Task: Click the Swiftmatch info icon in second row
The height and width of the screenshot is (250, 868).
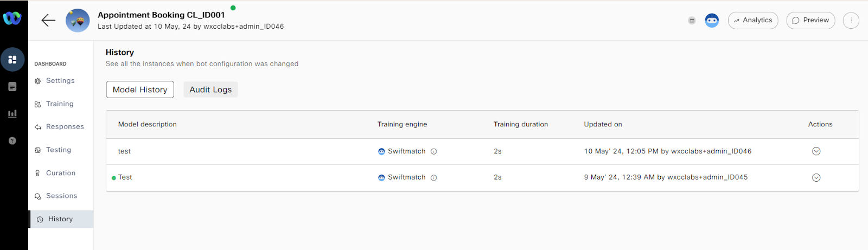Action: coord(434,178)
